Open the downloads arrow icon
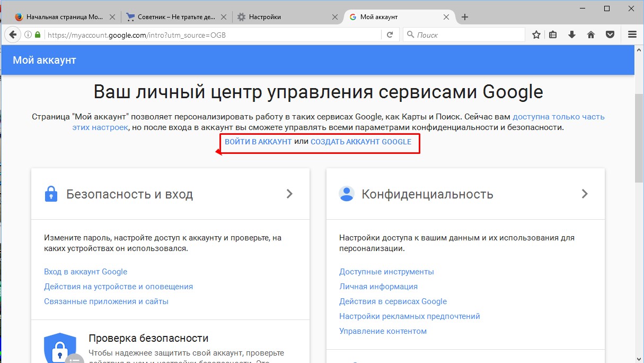 coord(572,34)
